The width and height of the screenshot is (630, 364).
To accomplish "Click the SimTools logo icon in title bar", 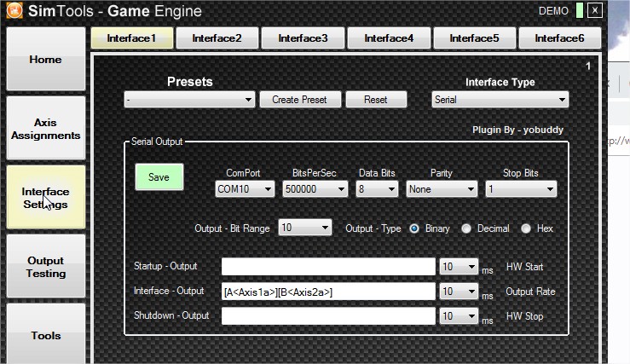I will tap(14, 11).
